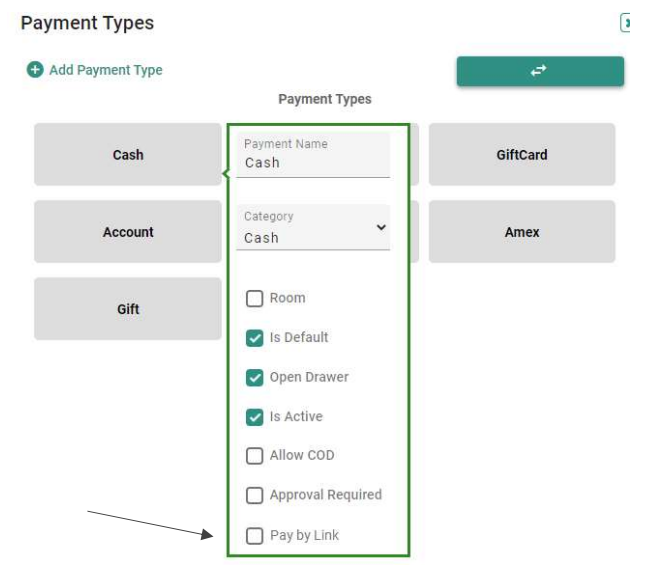The width and height of the screenshot is (659, 581).
Task: Select the Cash payment type tile
Action: tap(128, 154)
